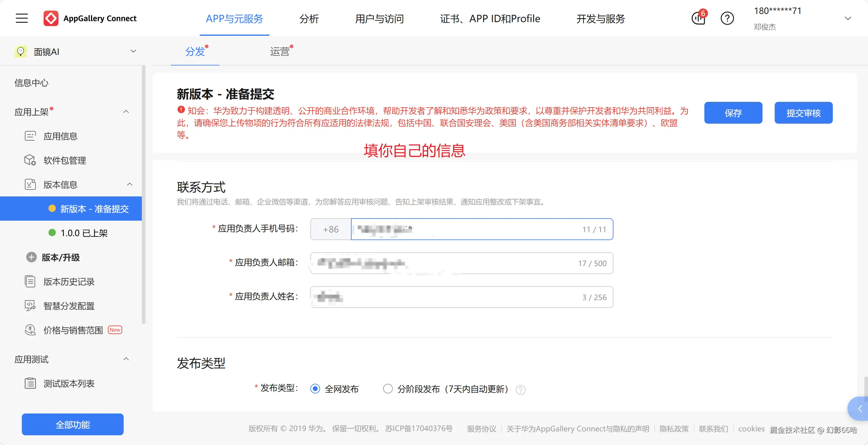Viewport: 868px width, 445px height.
Task: Open the hamburger menu
Action: click(22, 18)
